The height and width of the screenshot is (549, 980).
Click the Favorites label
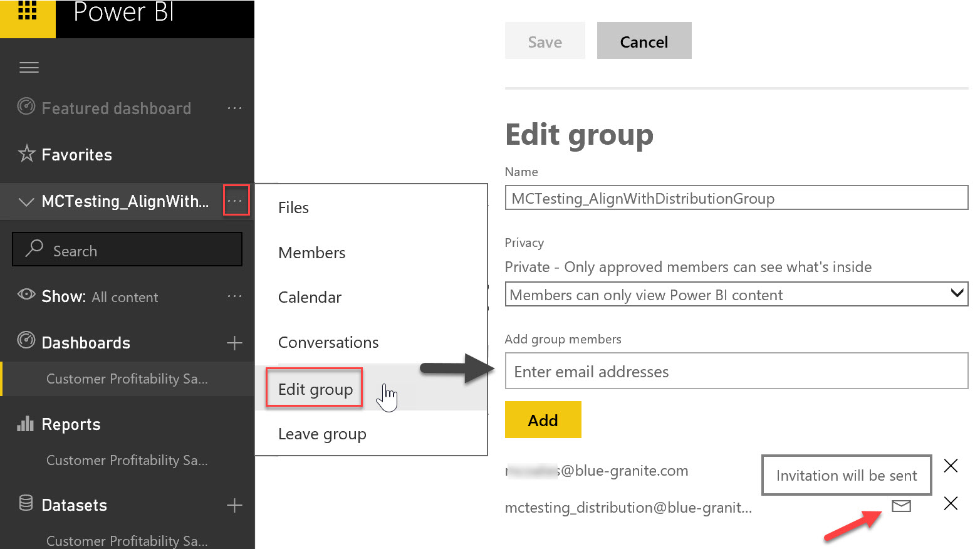click(x=76, y=155)
